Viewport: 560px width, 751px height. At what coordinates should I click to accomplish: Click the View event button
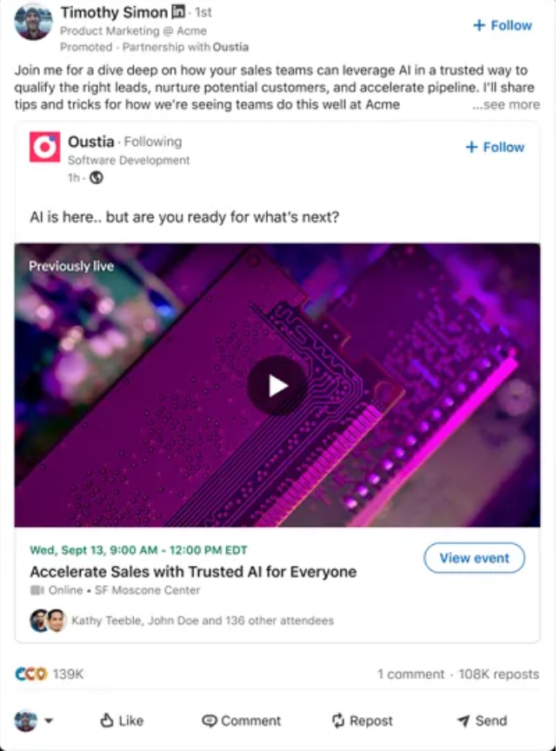point(474,558)
